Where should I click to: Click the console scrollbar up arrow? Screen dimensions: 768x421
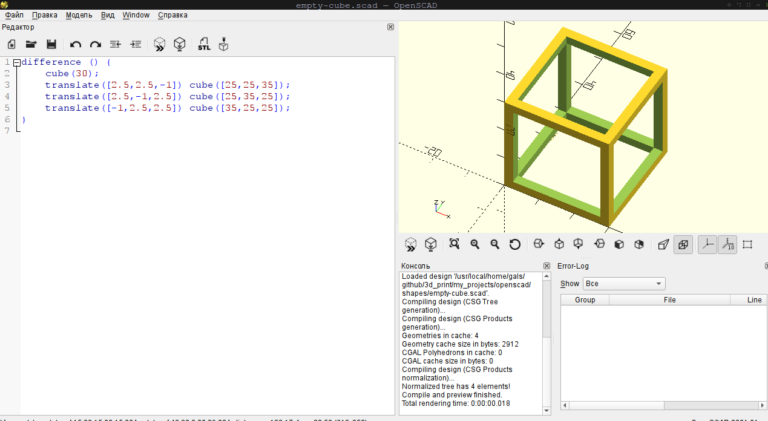(x=547, y=277)
